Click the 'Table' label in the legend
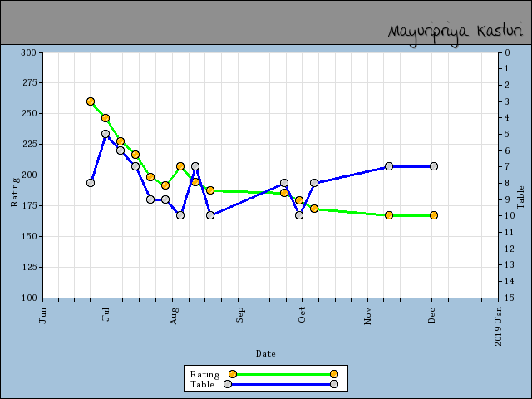Image resolution: width=532 pixels, height=399 pixels. pos(202,384)
